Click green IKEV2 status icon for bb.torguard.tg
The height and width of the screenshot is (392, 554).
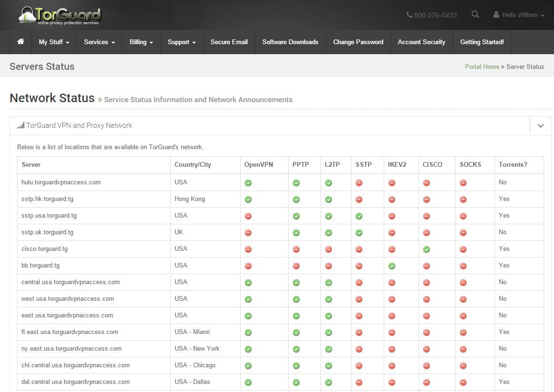point(391,266)
